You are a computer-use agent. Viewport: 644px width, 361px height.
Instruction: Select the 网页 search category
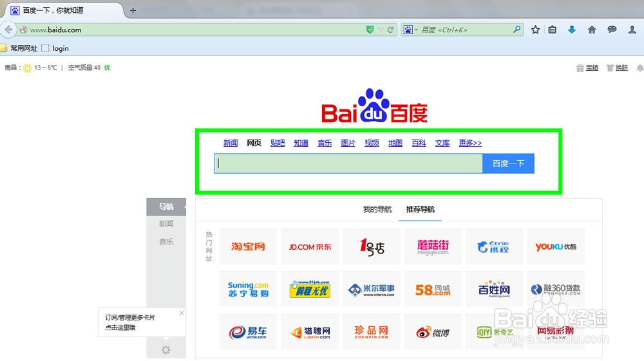[x=254, y=143]
